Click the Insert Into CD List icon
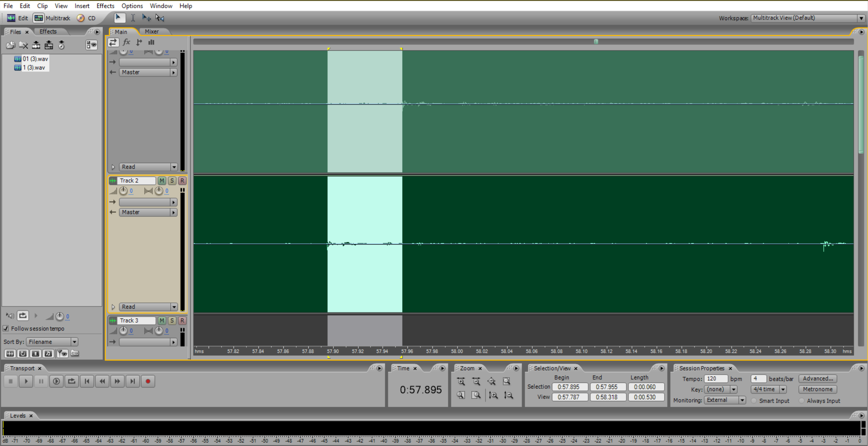This screenshot has height=446, width=868. [61, 45]
